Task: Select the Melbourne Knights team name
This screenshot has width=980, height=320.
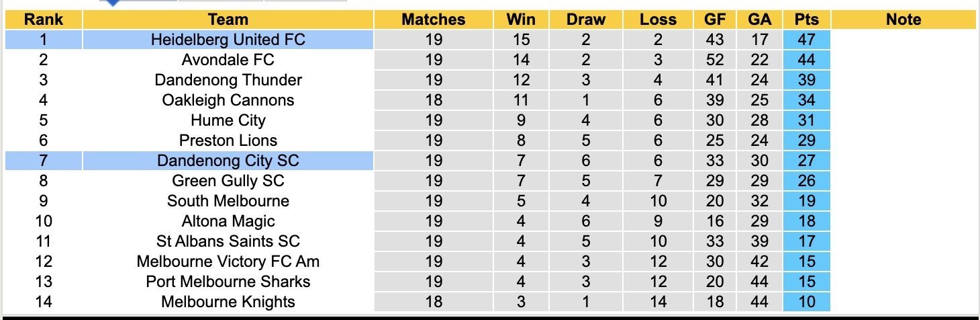Action: (x=228, y=302)
